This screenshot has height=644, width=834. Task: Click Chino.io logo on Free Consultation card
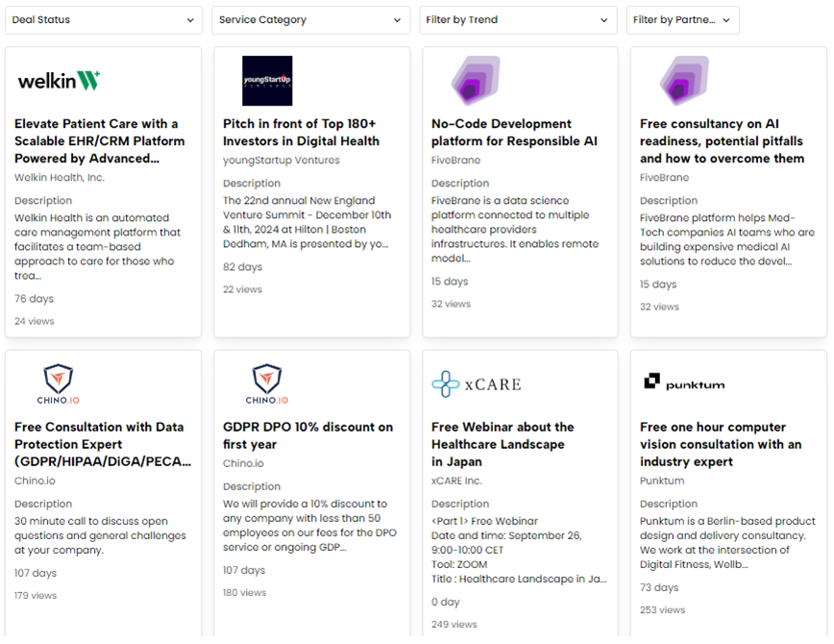tap(59, 384)
